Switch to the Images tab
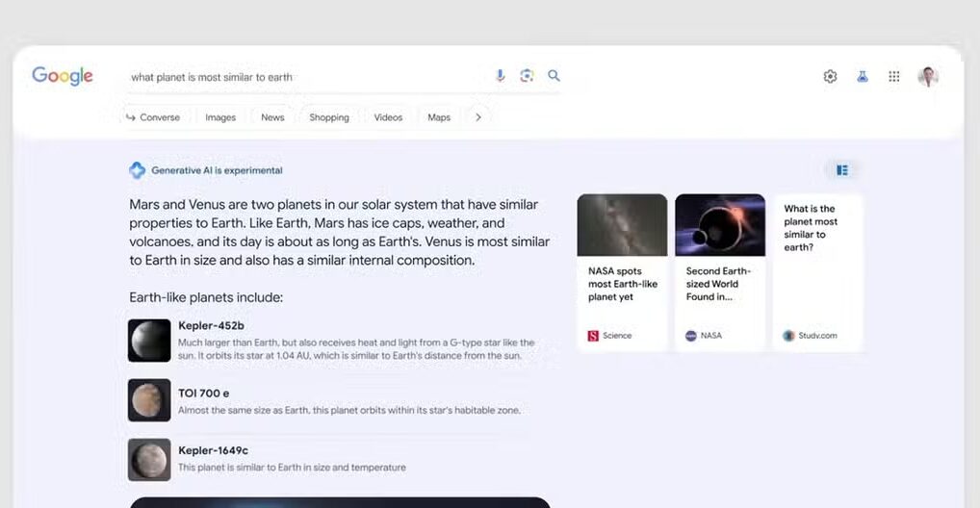This screenshot has width=980, height=508. 220,117
